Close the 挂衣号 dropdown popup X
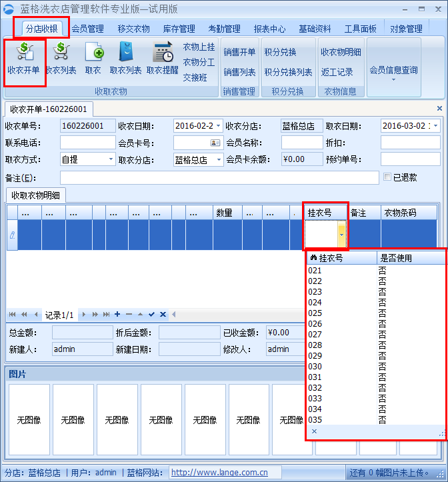Screen dimensions: 448x482 [314, 431]
